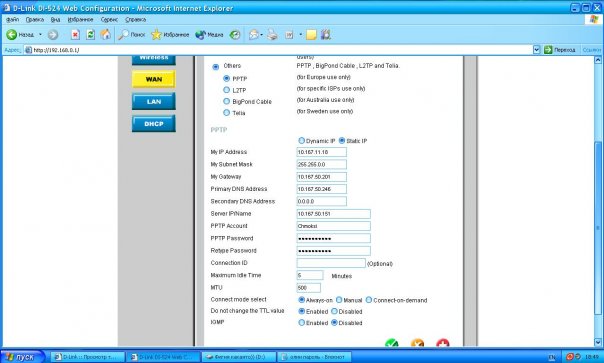
Task: Select the PPTP radio button
Action: (226, 78)
